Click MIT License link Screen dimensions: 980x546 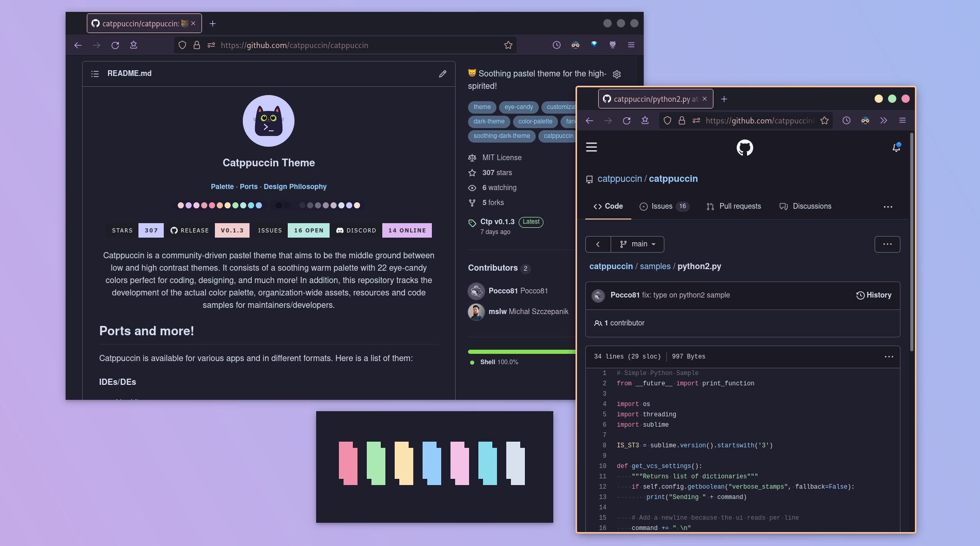tap(502, 158)
